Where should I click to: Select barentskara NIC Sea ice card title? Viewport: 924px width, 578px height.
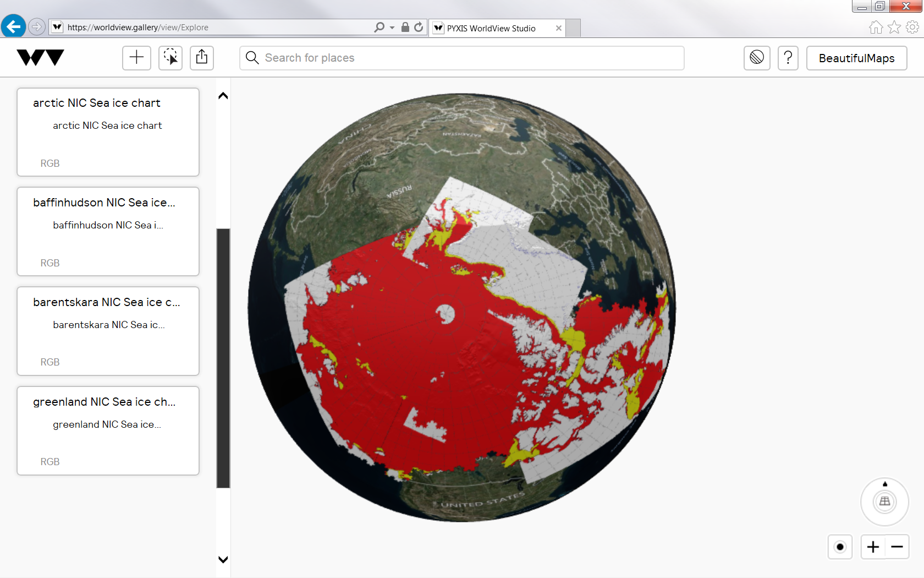pyautogui.click(x=107, y=302)
